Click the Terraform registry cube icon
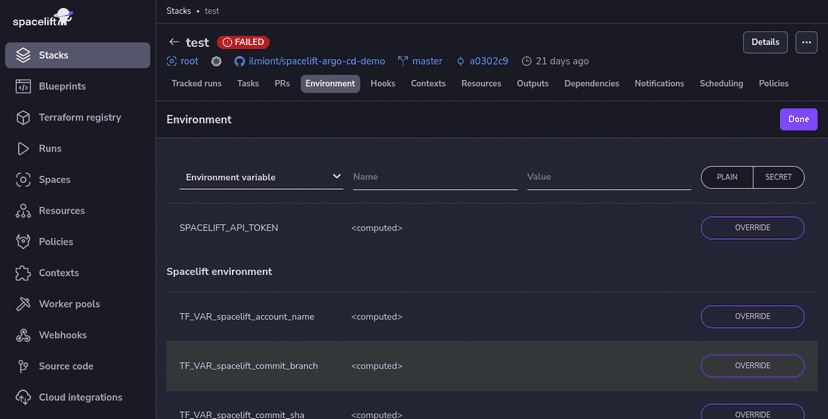This screenshot has height=419, width=828. tap(23, 117)
